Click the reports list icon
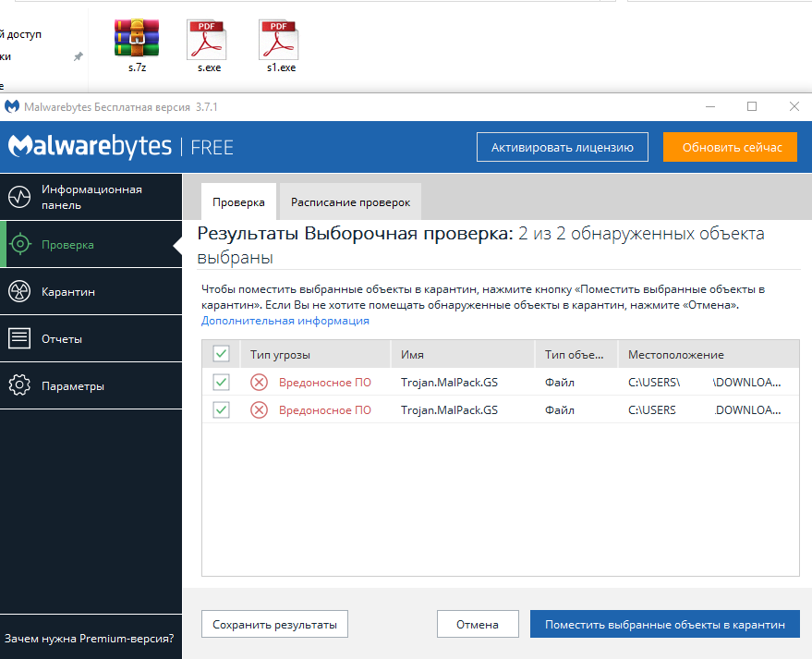The width and height of the screenshot is (812, 659). [19, 338]
